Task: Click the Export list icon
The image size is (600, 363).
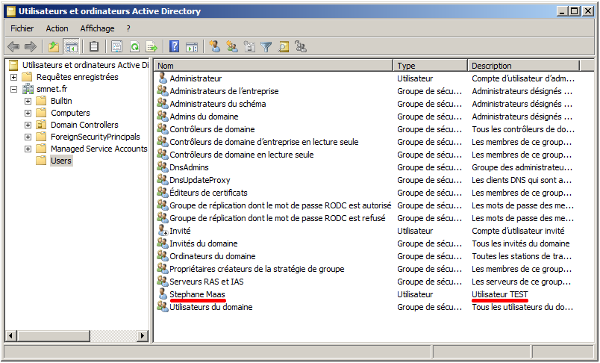Action: point(152,47)
